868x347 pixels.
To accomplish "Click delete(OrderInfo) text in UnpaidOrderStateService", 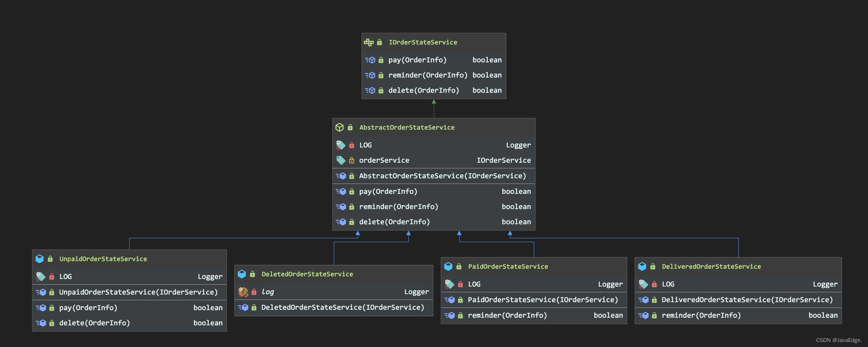I will (95, 323).
